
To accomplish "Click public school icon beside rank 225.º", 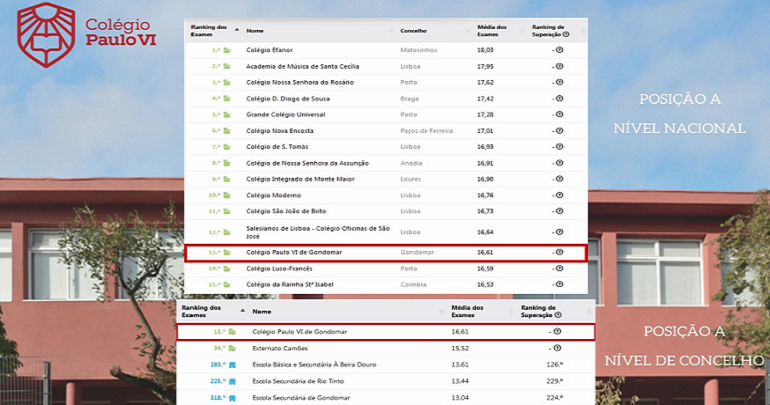I will 232,381.
